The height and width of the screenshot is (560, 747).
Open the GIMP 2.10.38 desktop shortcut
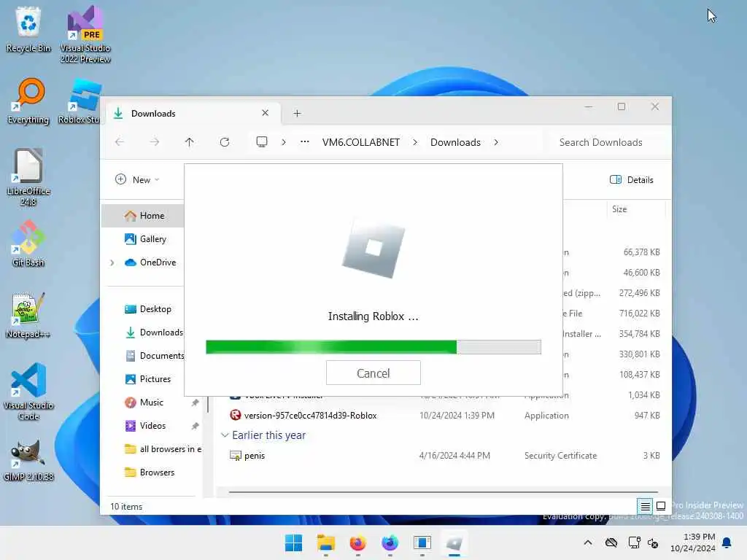click(28, 461)
